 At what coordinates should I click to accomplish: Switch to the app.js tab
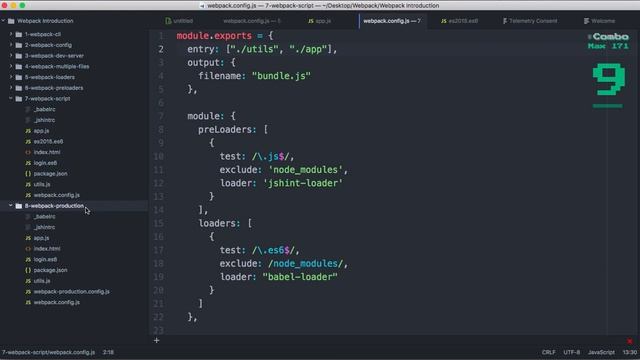[320, 21]
